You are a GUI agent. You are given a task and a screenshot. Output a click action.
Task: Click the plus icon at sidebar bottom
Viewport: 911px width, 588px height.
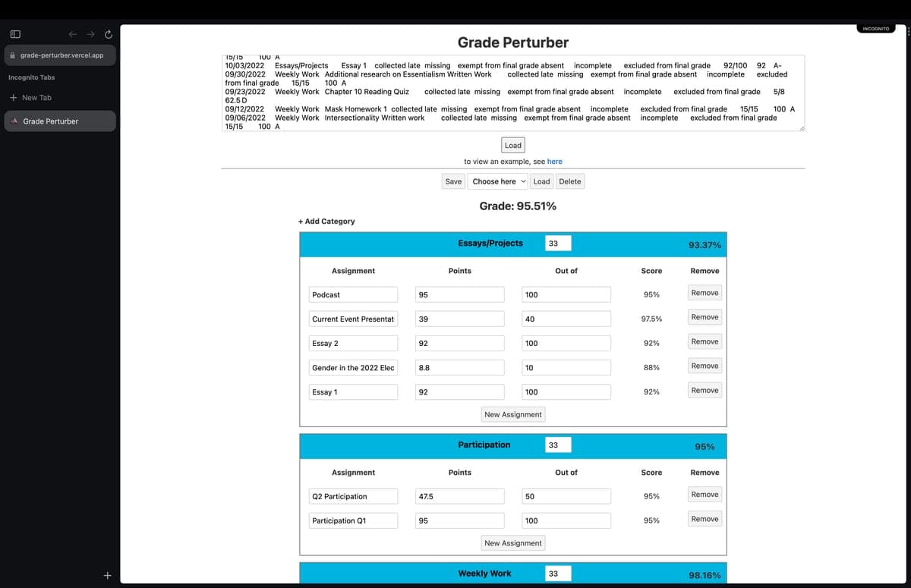point(107,575)
